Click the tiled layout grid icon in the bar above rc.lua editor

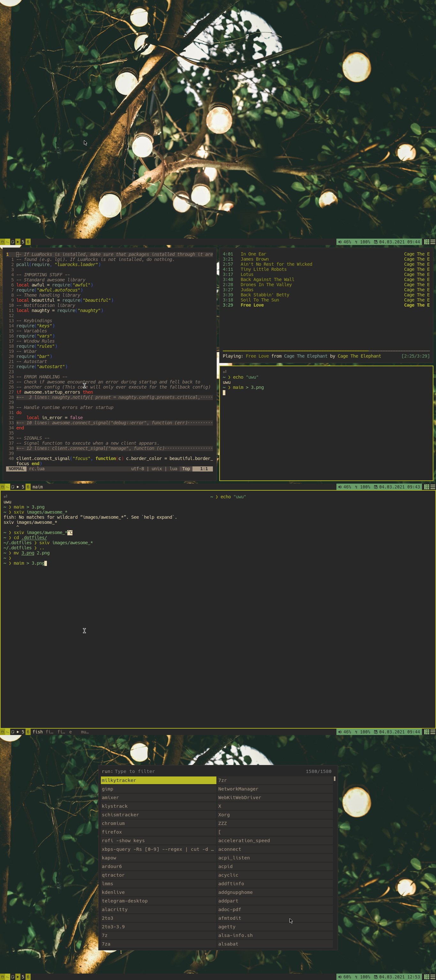point(427,242)
